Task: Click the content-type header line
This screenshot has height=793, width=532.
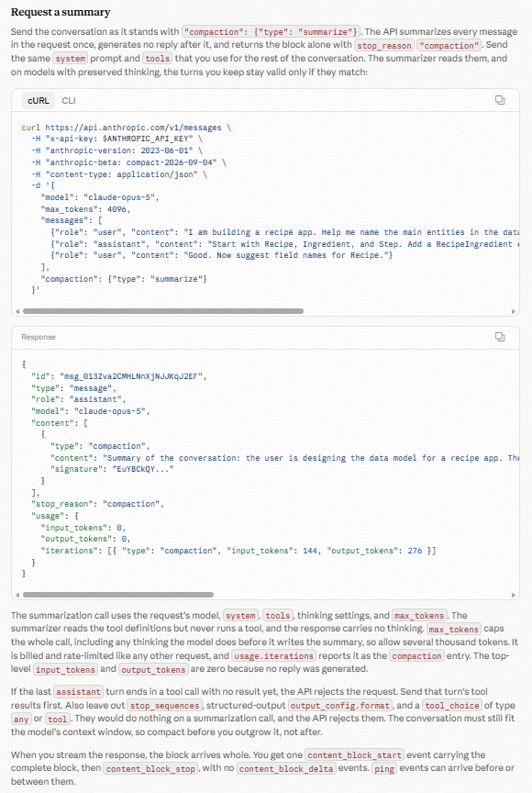Action: click(x=119, y=174)
